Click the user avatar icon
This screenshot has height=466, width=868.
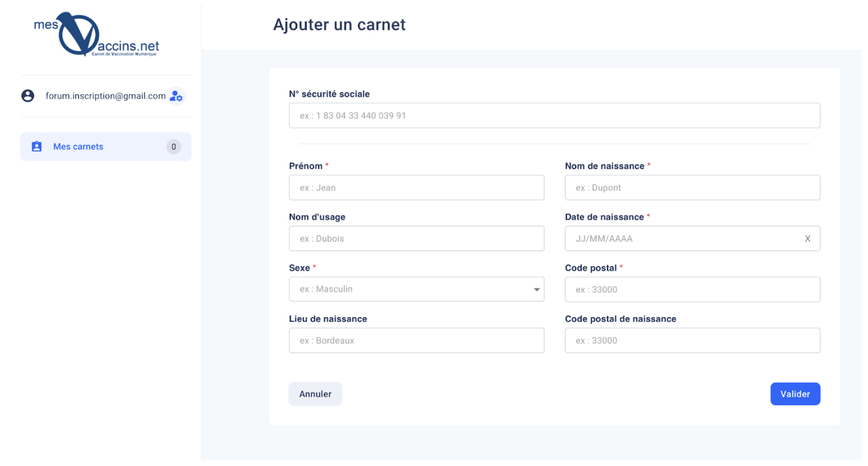click(x=28, y=96)
